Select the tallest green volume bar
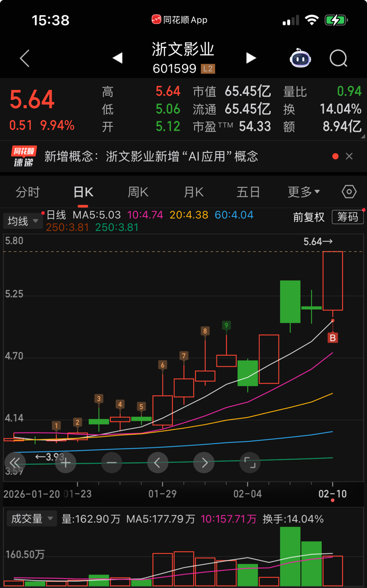Viewport: 367px width, 588px height. [290, 556]
